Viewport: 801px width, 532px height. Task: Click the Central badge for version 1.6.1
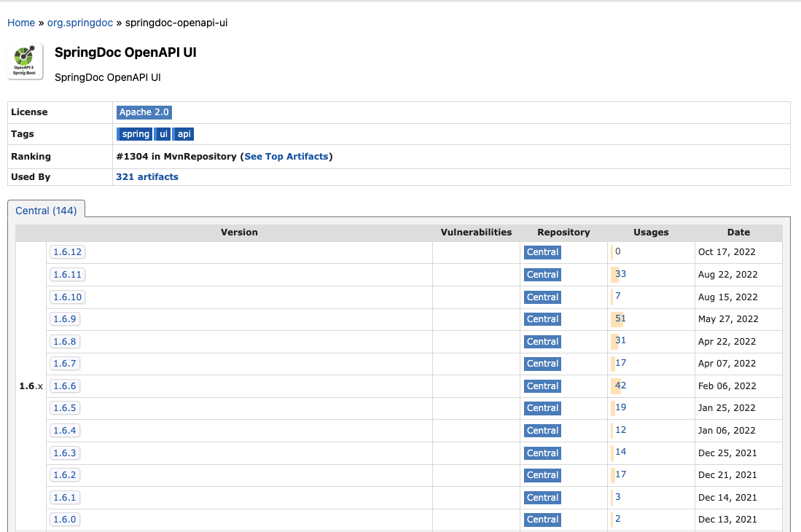(x=542, y=497)
